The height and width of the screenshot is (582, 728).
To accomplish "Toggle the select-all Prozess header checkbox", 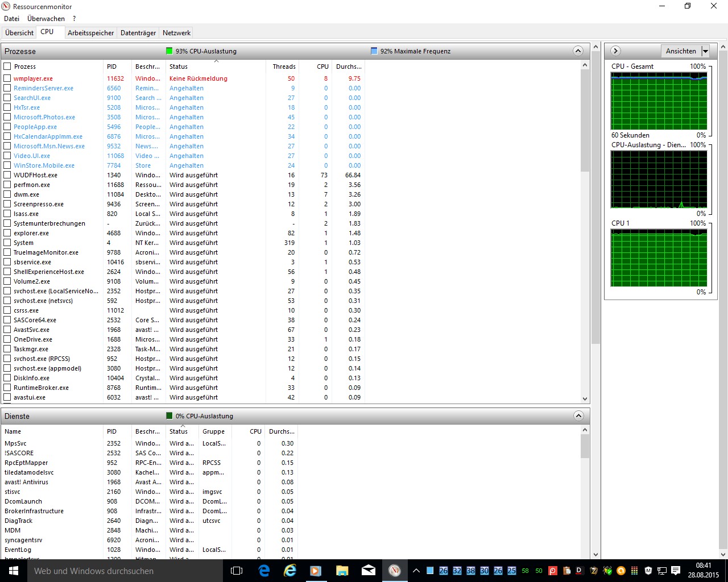I will [7, 66].
